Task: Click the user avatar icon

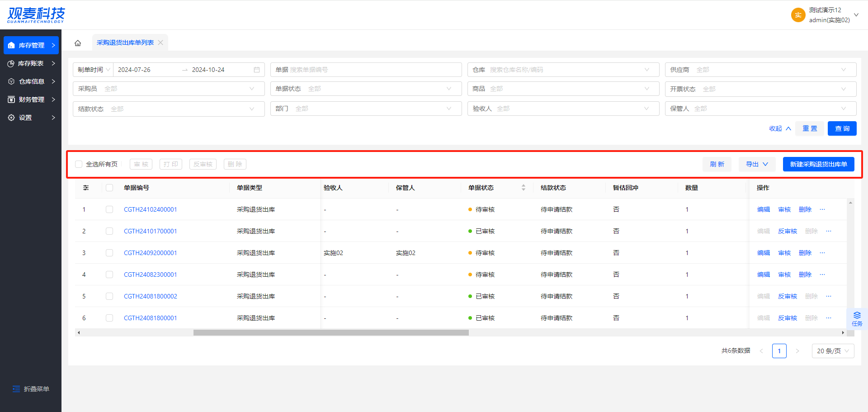Action: point(798,15)
